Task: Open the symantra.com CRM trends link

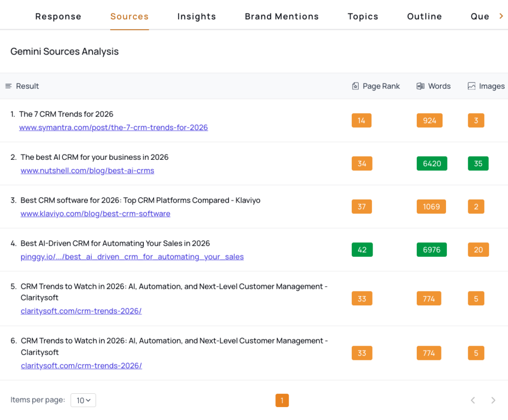Action: pyautogui.click(x=113, y=128)
